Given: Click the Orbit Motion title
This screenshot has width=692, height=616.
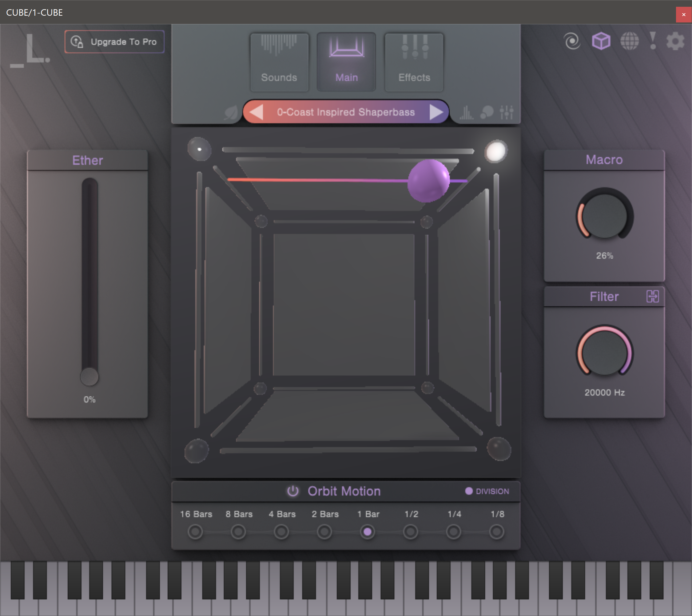Looking at the screenshot, I should point(344,491).
